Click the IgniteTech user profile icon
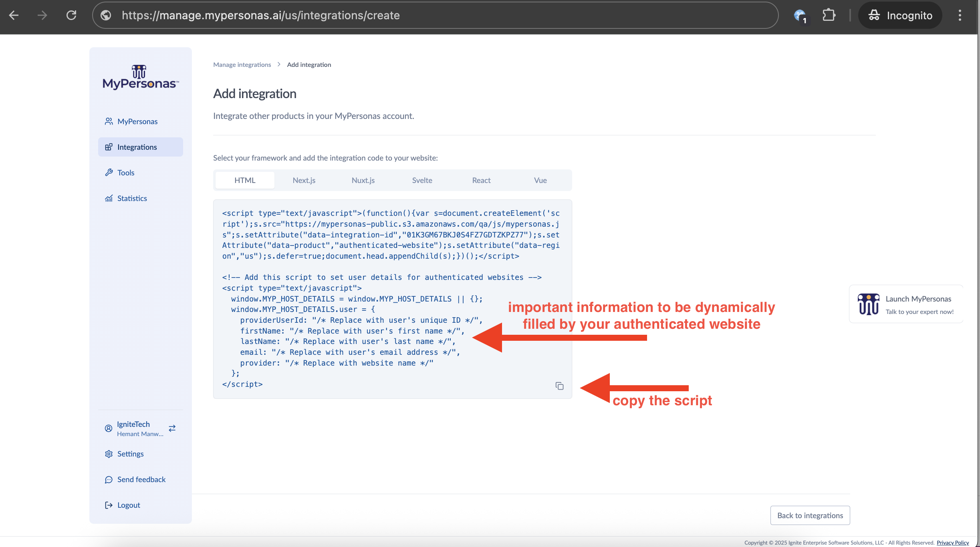980x547 pixels. pos(109,428)
